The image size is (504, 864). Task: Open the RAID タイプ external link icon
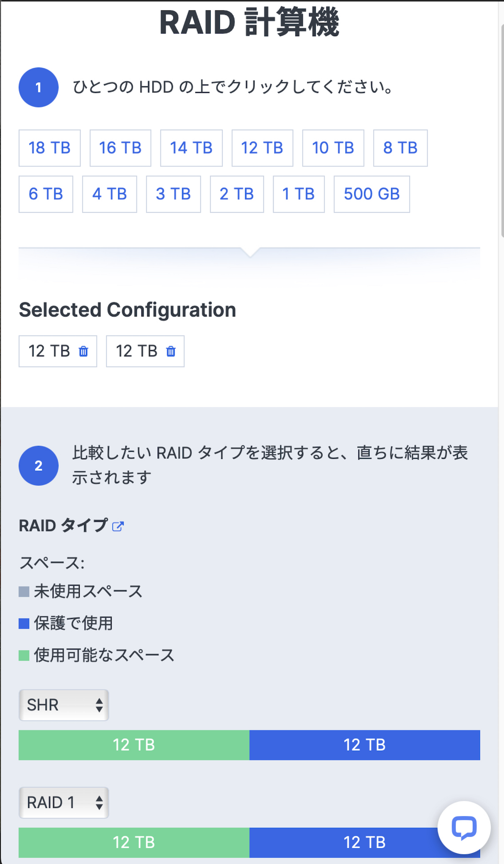click(118, 526)
